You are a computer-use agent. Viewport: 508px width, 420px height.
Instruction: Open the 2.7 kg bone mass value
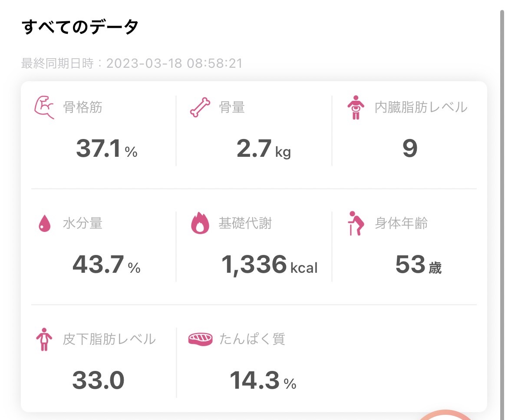264,149
